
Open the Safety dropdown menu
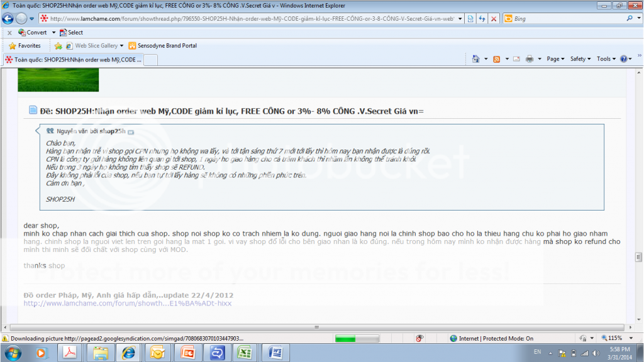580,58
